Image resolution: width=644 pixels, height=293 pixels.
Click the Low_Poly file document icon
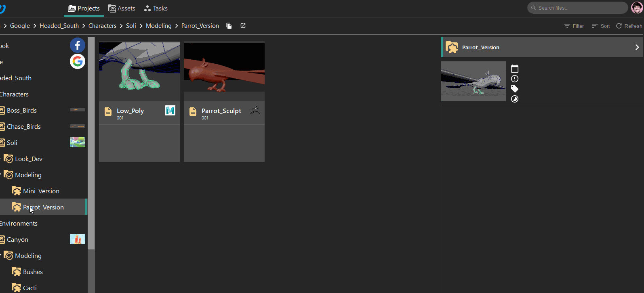[108, 111]
